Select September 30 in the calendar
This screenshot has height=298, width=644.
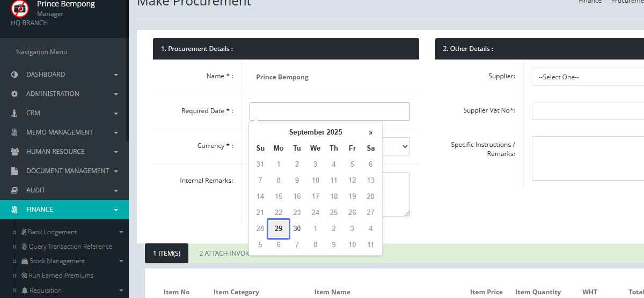click(x=297, y=228)
